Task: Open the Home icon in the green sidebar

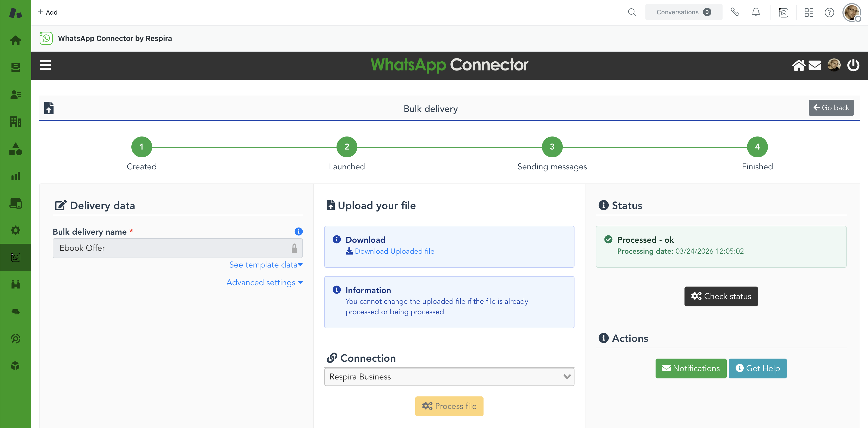Action: [15, 40]
